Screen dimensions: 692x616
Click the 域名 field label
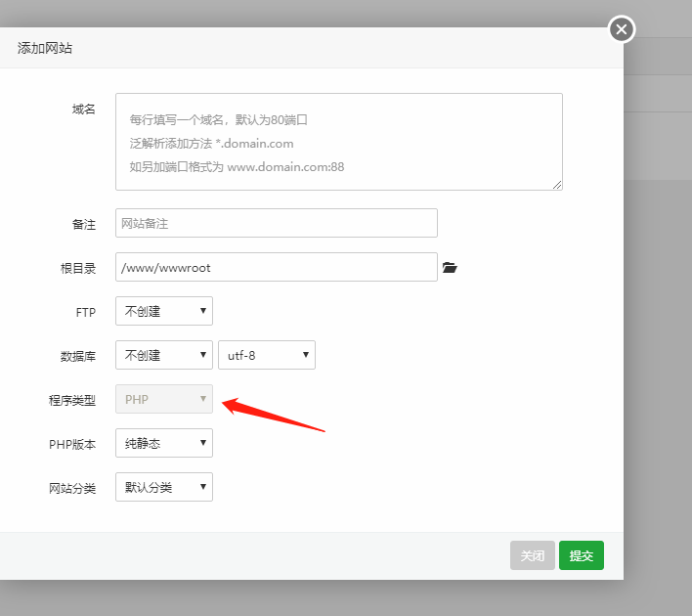tap(84, 109)
